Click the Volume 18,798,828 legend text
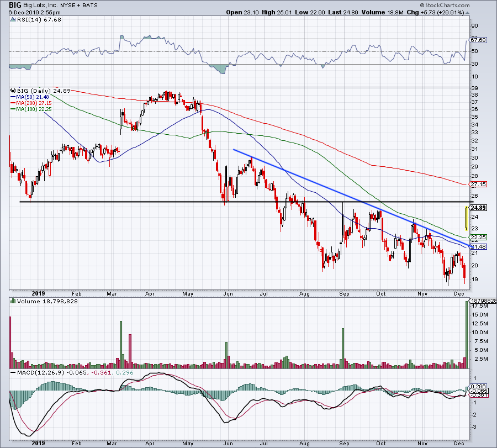Image resolution: width=497 pixels, height=448 pixels. pyautogui.click(x=47, y=301)
